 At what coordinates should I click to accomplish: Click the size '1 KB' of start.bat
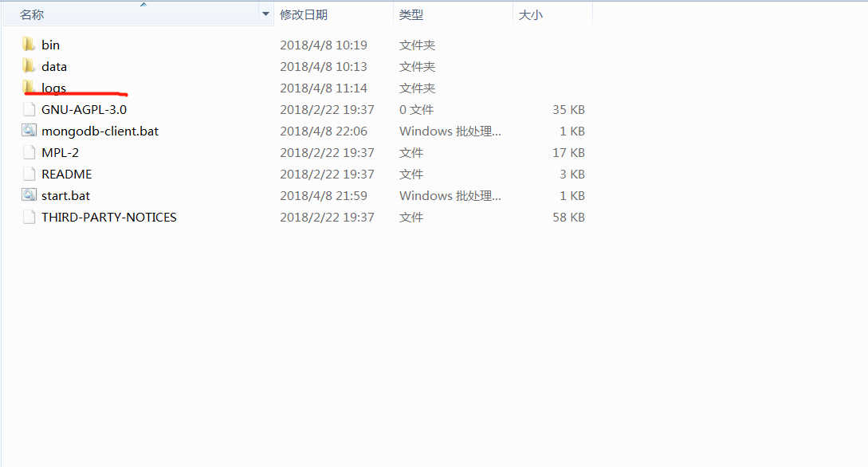[x=571, y=196]
